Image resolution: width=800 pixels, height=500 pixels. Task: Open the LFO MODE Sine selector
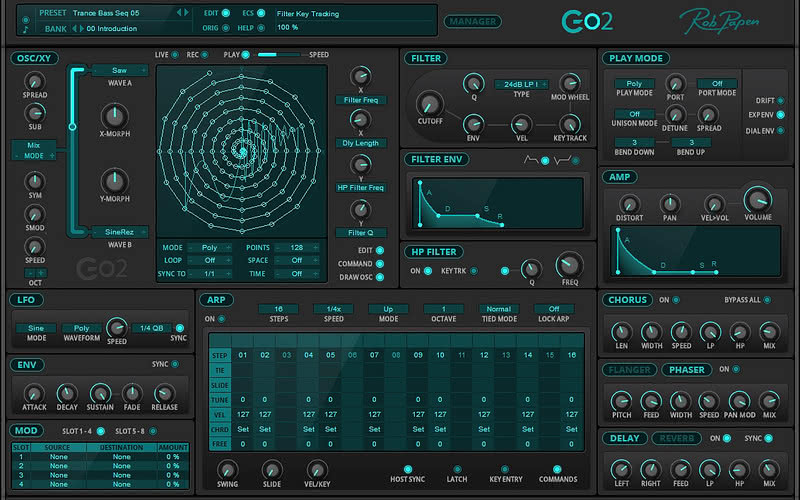pos(36,328)
